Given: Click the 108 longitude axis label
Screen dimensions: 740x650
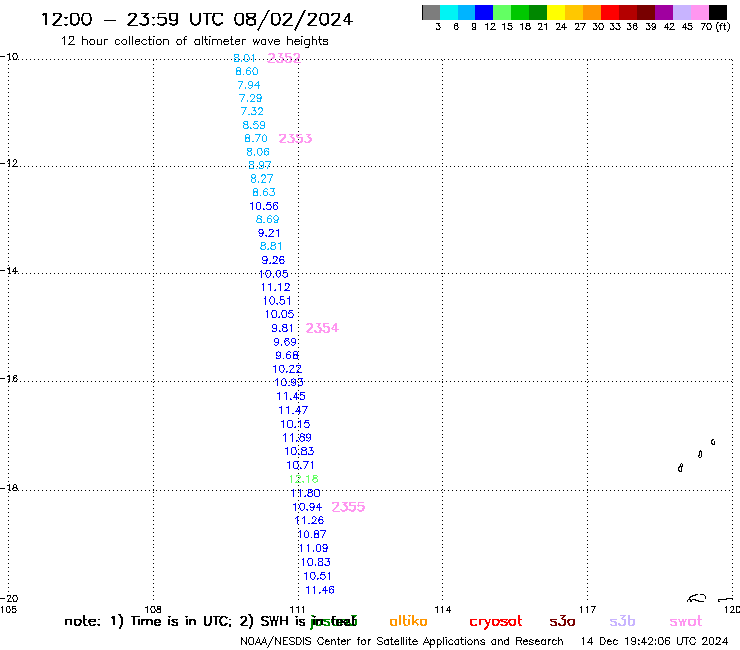Looking at the screenshot, I should tap(153, 609).
